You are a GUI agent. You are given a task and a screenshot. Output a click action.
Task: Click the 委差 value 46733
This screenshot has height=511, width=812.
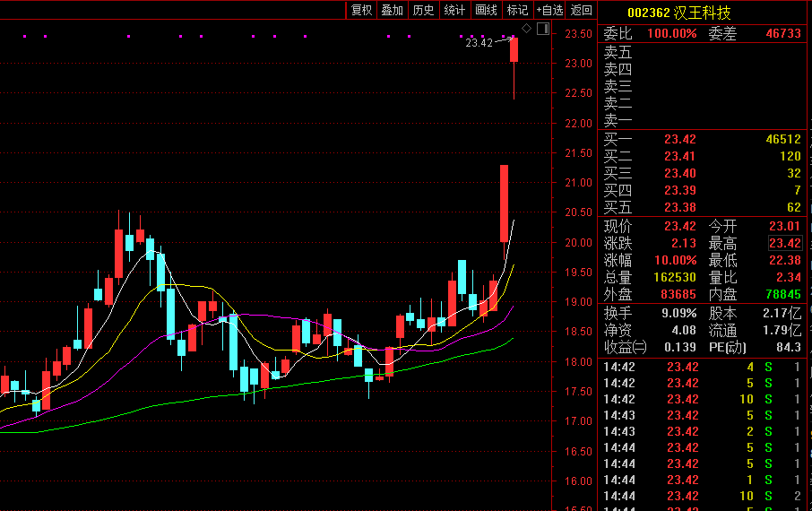coord(783,34)
